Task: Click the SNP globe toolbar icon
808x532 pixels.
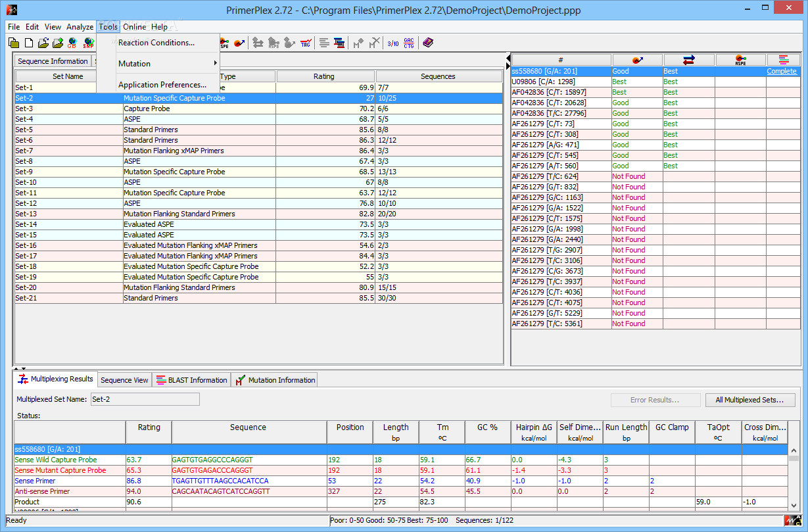Action: click(x=88, y=43)
